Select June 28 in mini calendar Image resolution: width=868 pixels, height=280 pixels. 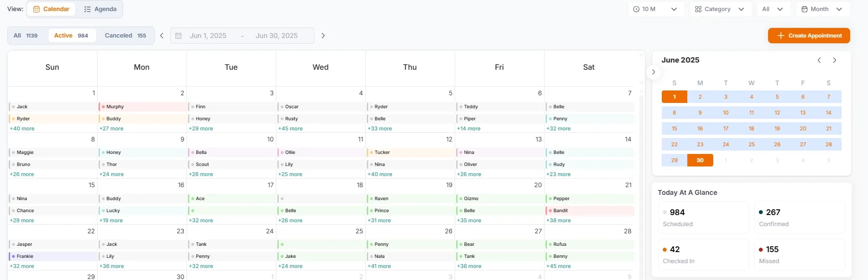[829, 144]
